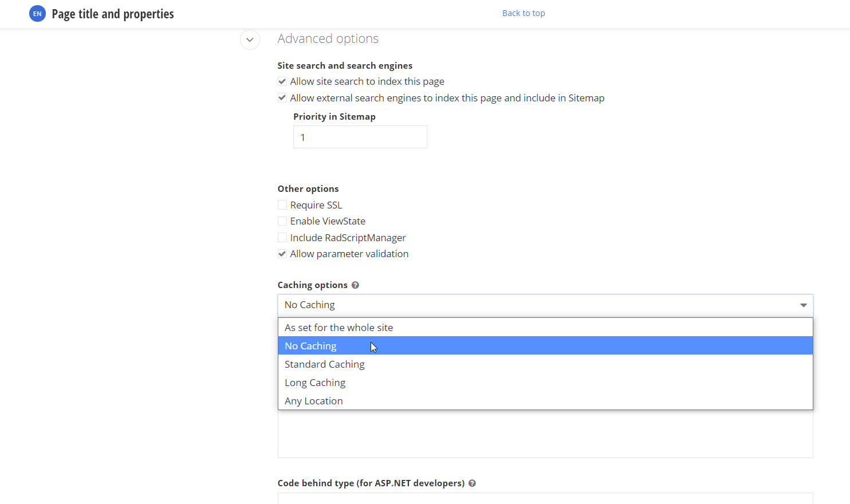Viewport: 850px width, 504px height.
Task: Click the Back to top link
Action: 523,13
